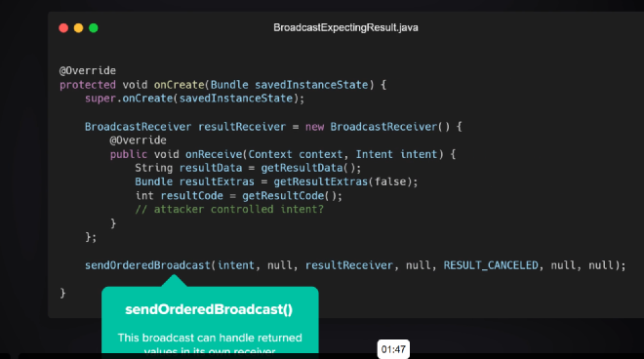Click 'resultReceiver' argument in sendOrderedBroadcast
The width and height of the screenshot is (644, 359).
(x=348, y=265)
